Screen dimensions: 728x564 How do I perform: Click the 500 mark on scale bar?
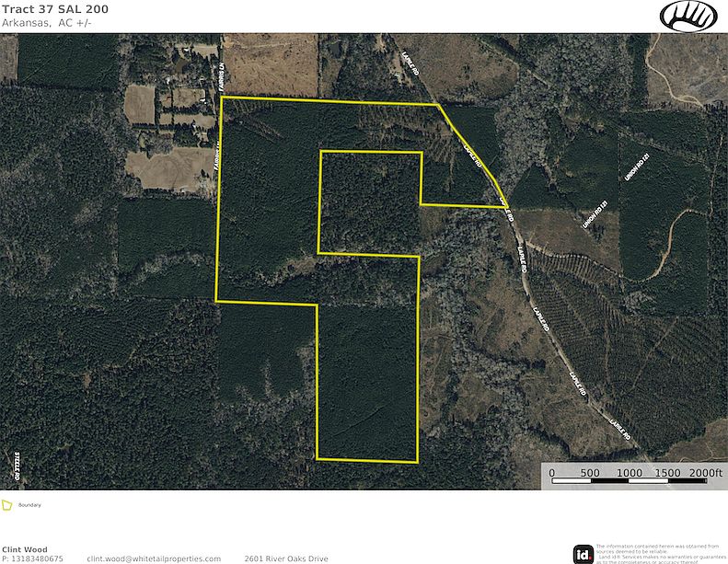point(590,473)
